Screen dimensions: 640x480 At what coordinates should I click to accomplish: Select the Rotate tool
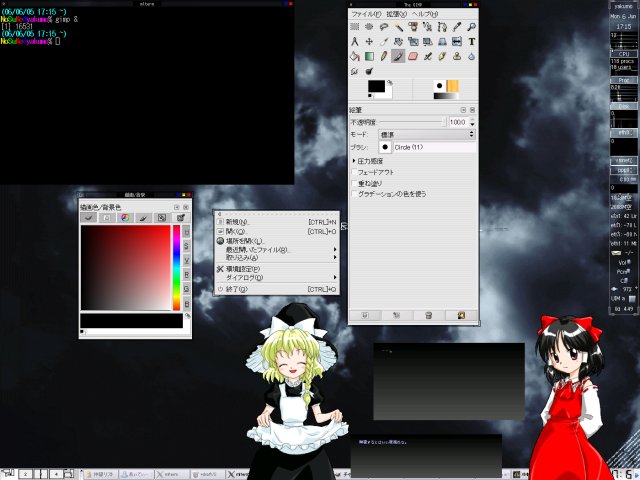[x=398, y=42]
